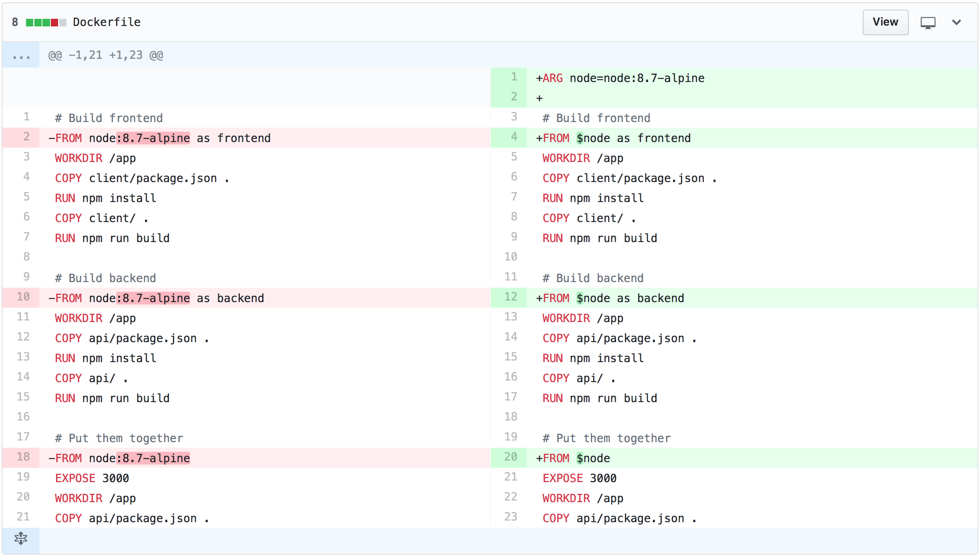The width and height of the screenshot is (980, 557).
Task: Click left 'RUN npm run build' line 7
Action: 112,238
